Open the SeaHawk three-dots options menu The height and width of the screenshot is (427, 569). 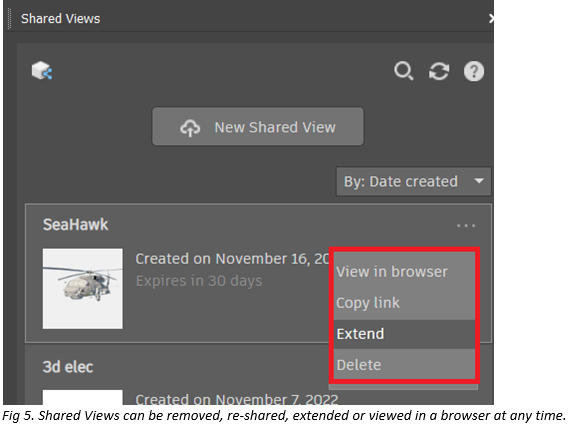(x=466, y=226)
